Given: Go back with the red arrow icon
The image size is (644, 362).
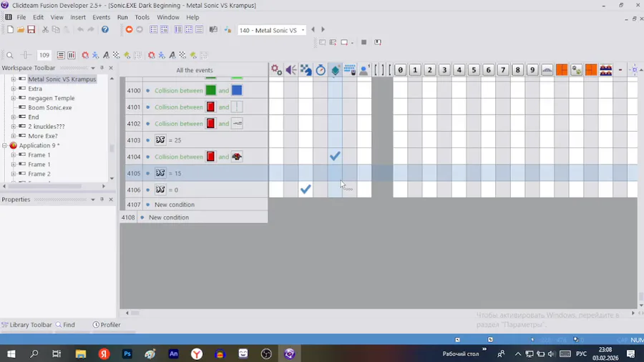Looking at the screenshot, I should tap(129, 29).
